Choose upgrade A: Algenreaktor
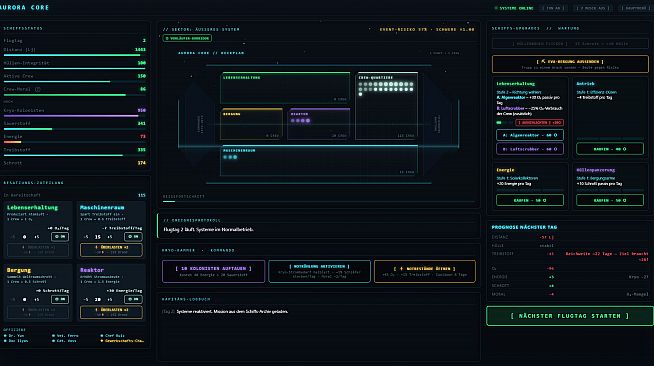The height and width of the screenshot is (366, 654). [530, 135]
